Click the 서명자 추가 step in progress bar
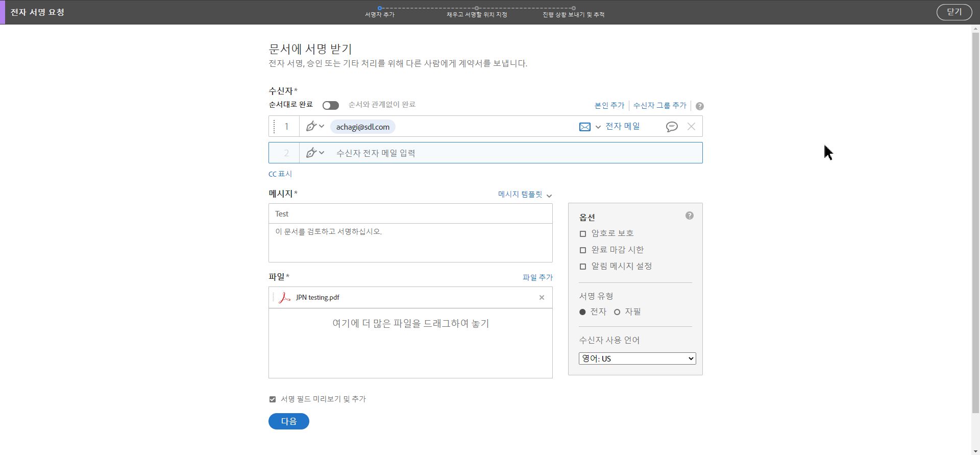980x455 pixels. tap(380, 12)
